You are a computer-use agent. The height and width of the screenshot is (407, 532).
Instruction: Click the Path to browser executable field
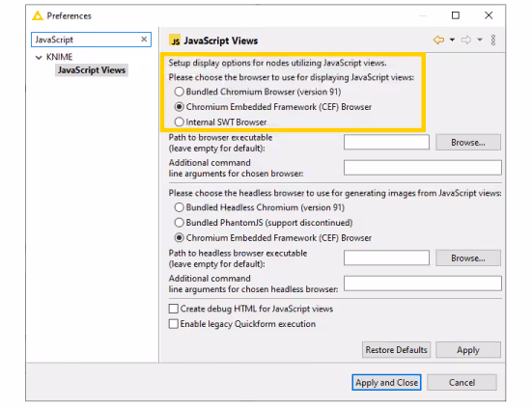click(x=386, y=142)
